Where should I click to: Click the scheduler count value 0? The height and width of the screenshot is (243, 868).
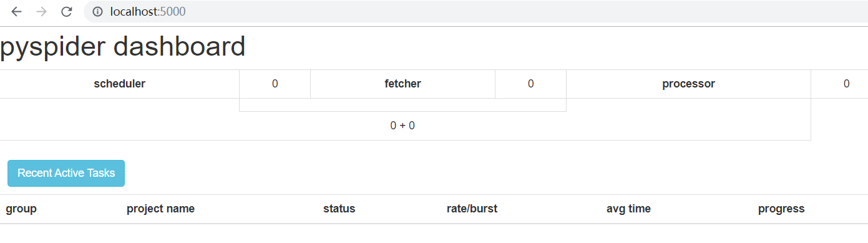click(275, 84)
